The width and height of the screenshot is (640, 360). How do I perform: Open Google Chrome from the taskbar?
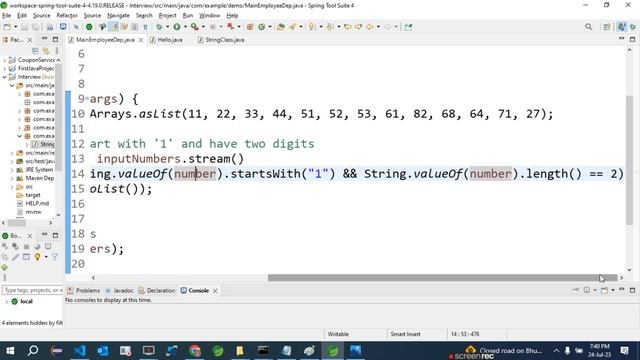coord(195,350)
